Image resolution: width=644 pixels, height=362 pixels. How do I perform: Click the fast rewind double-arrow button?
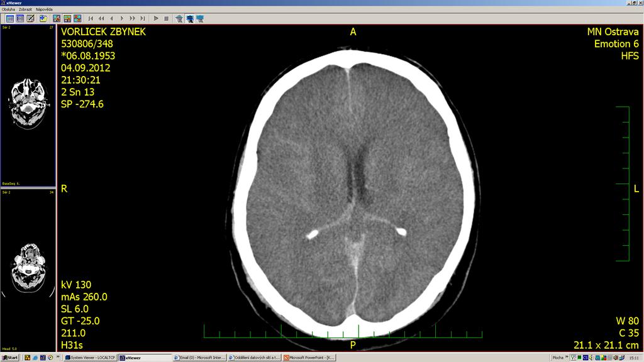(101, 18)
